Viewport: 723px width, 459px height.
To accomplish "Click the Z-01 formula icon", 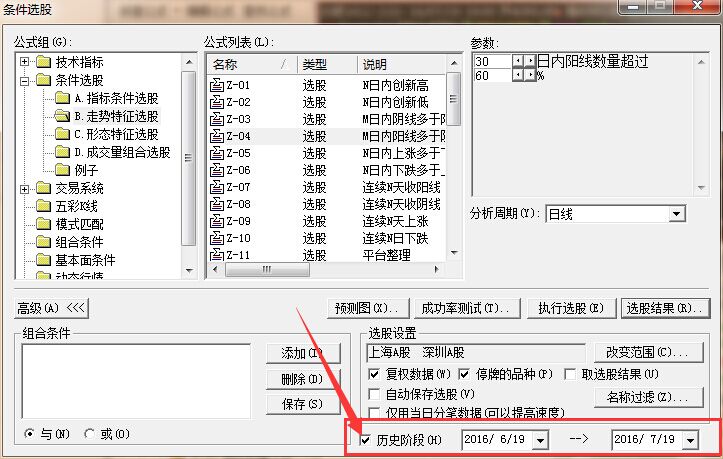I will [x=217, y=85].
